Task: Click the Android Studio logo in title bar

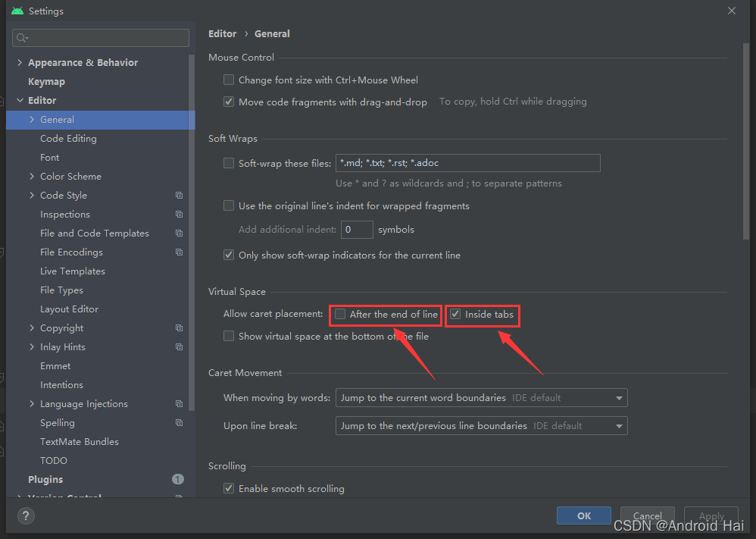Action: [x=17, y=11]
